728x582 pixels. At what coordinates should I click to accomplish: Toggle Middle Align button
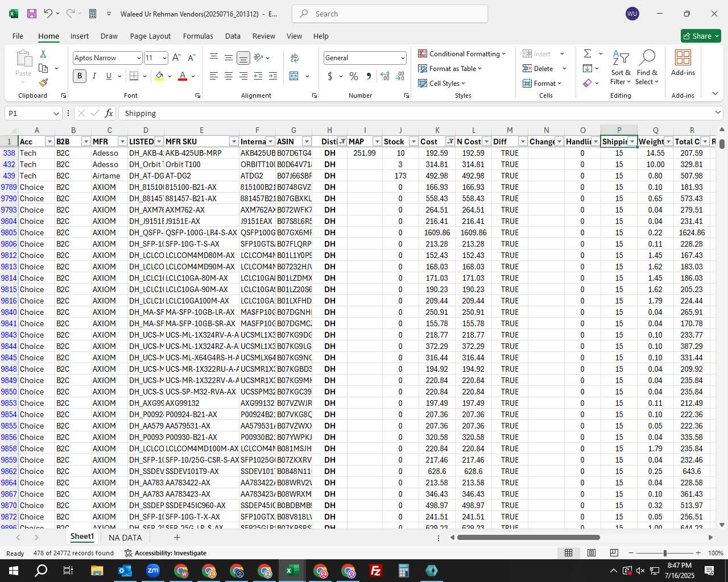[x=229, y=58]
